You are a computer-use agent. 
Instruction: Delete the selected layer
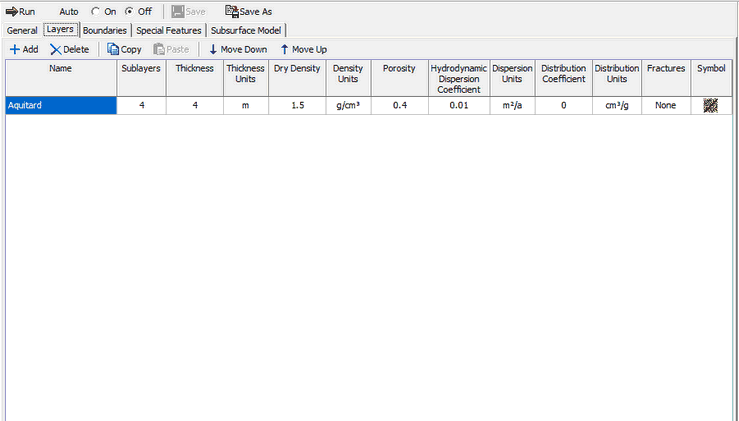56,49
